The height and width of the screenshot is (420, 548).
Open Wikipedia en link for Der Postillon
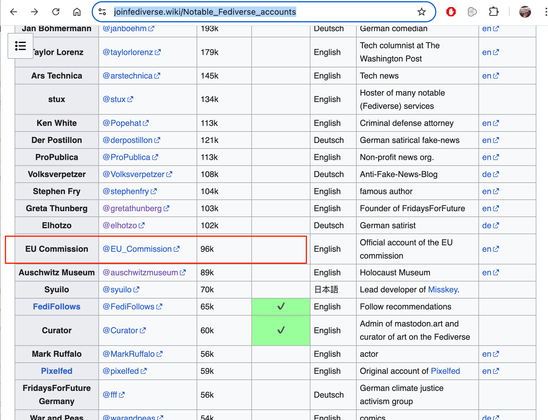490,140
